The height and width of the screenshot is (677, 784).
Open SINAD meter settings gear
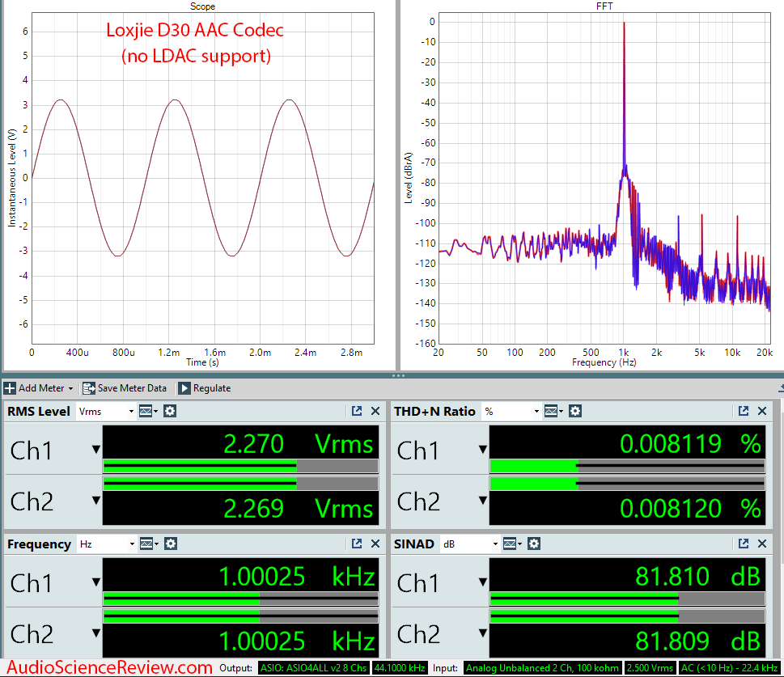(x=534, y=544)
